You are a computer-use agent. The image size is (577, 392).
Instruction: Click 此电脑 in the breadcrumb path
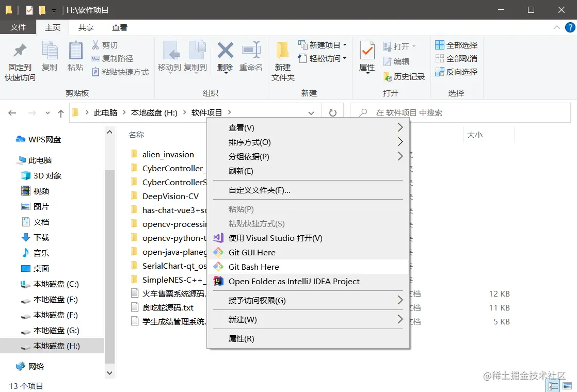(106, 113)
